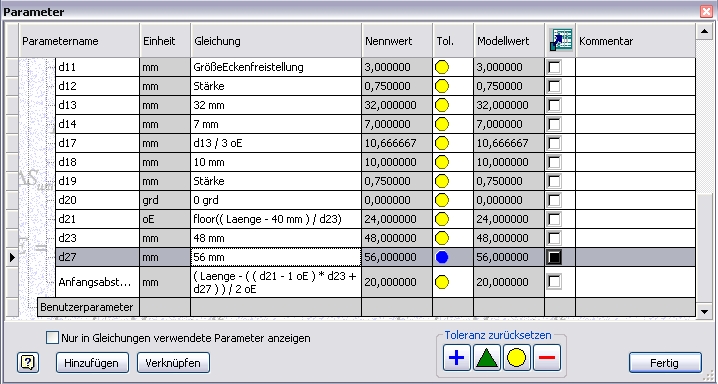This screenshot has height=384, width=718.
Task: Click equation cell 'GrößeEckenfreistellung'
Action: point(276,67)
